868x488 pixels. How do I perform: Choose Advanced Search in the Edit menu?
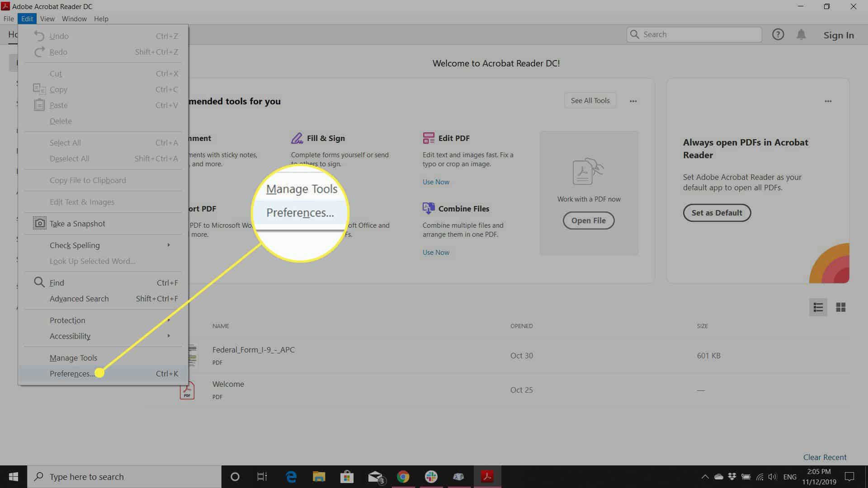103,298
